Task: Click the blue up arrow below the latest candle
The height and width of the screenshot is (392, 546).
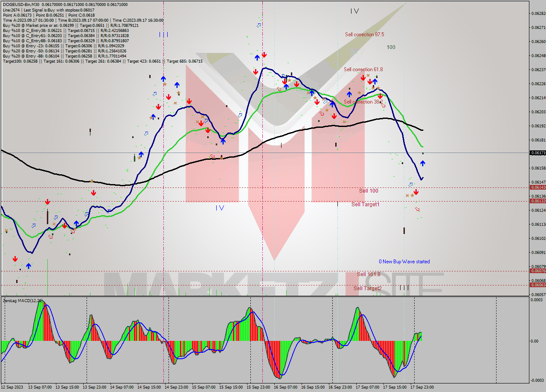Action: tap(423, 163)
